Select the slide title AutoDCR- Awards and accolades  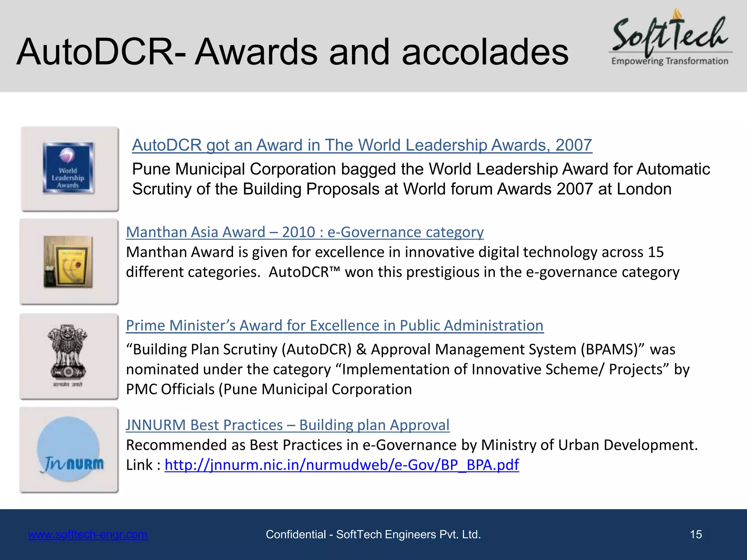pyautogui.click(x=293, y=52)
